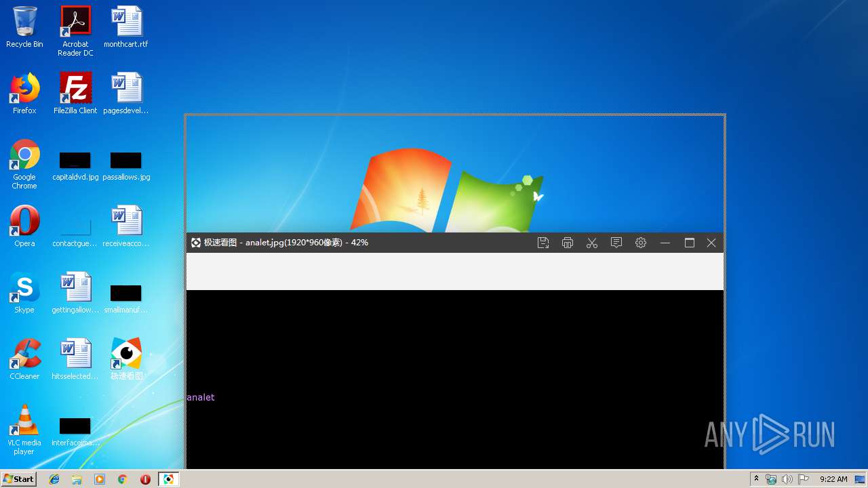Open the media player taskbar icon
This screenshot has width=868, height=488.
[100, 479]
